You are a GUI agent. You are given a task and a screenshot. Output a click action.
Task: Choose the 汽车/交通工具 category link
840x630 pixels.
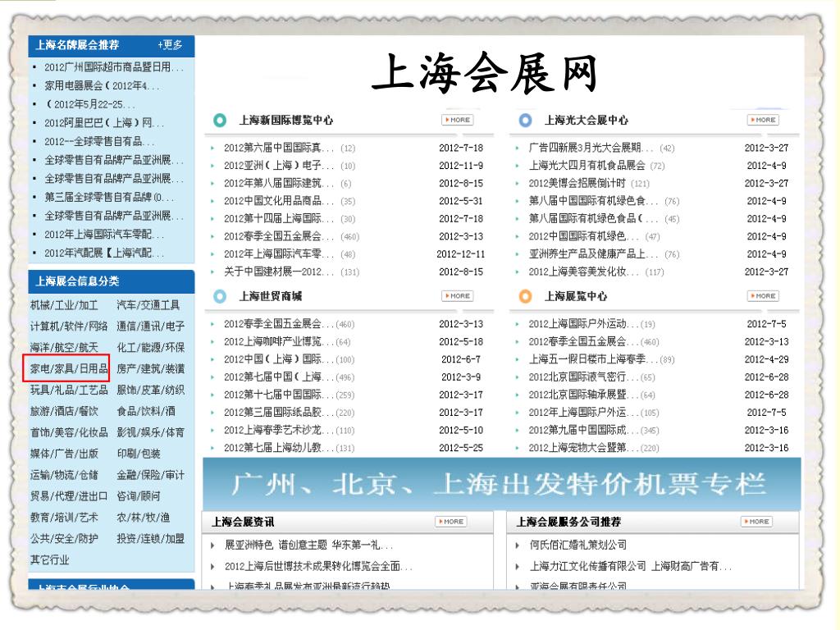pos(148,304)
